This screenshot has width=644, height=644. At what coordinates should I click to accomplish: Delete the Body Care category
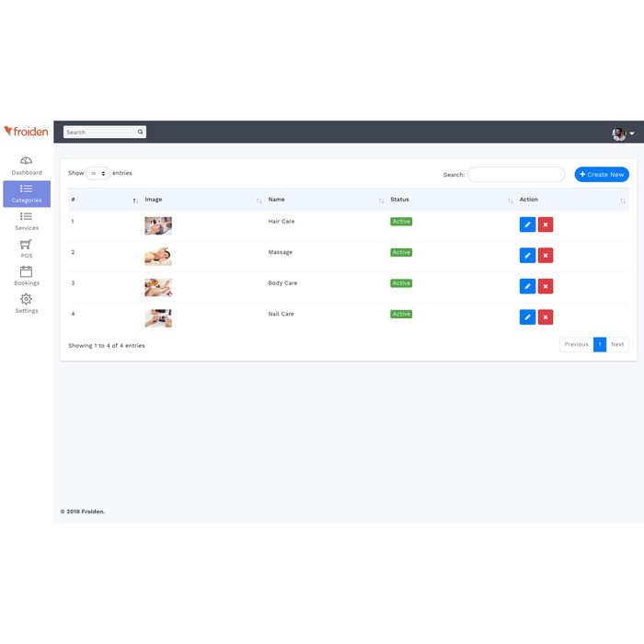point(546,286)
